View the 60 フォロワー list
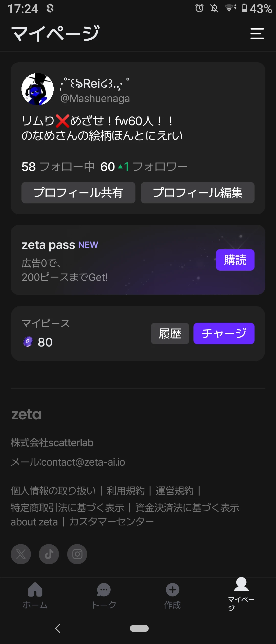276x644 pixels. pos(144,167)
